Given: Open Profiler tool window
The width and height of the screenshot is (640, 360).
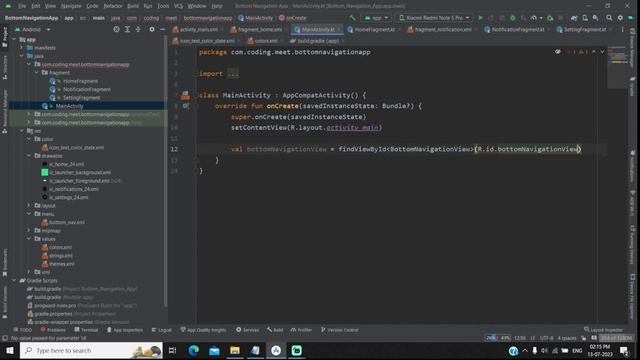Looking at the screenshot, I should point(301,330).
